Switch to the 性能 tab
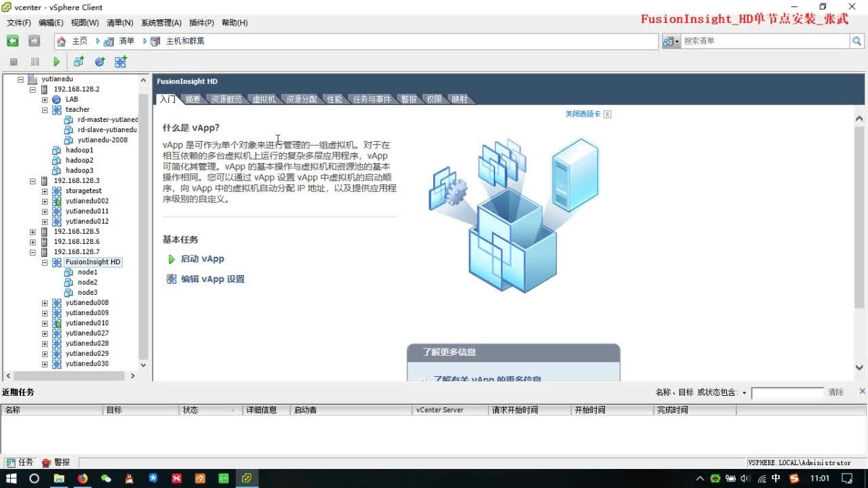The height and width of the screenshot is (488, 868). (334, 100)
